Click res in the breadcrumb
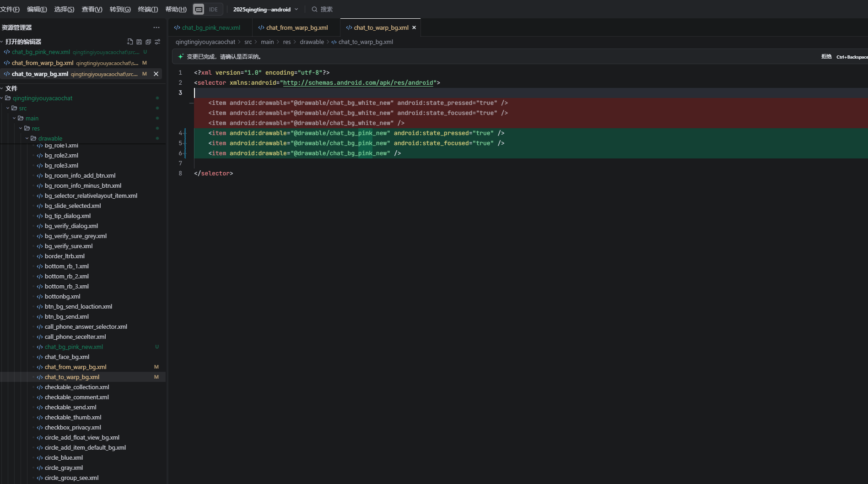Screen dimensions: 868x484 click(x=287, y=42)
